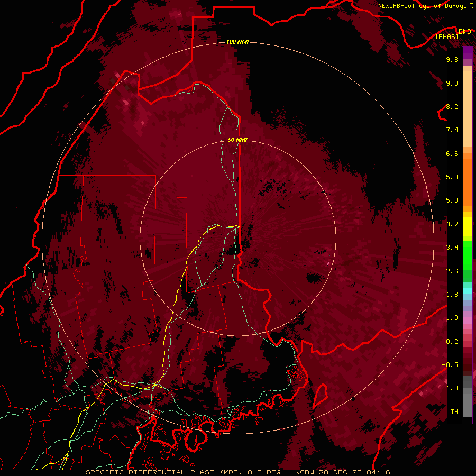The height and width of the screenshot is (476, 476).
Task: Click the yellow segment of the color bar
Action: click(467, 226)
